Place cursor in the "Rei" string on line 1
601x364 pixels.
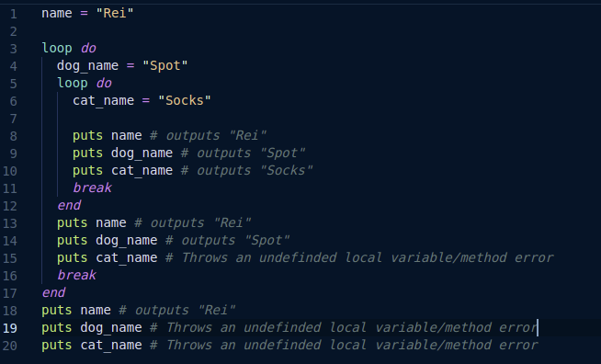(x=115, y=13)
